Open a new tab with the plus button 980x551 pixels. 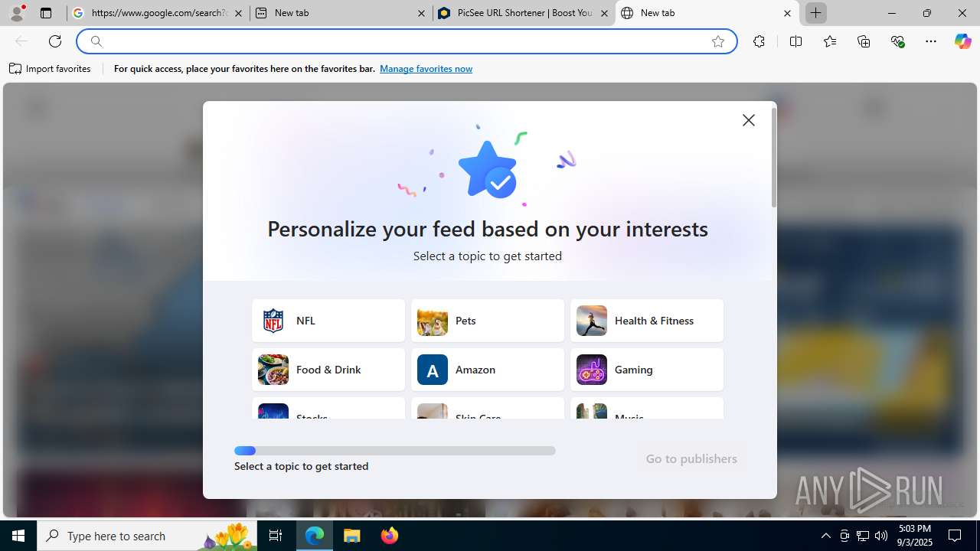(x=816, y=13)
